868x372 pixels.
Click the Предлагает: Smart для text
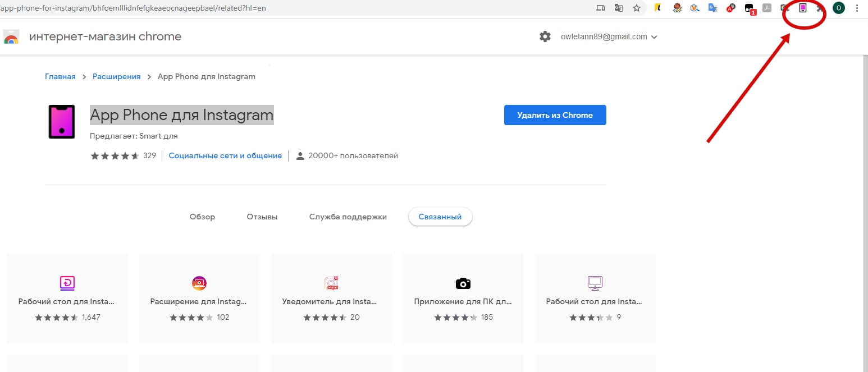pyautogui.click(x=134, y=136)
